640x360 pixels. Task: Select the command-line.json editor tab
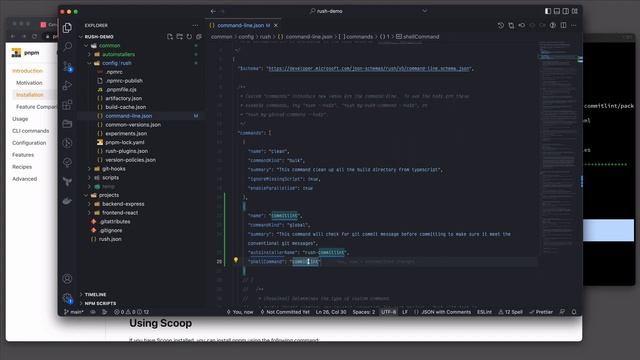tap(243, 25)
